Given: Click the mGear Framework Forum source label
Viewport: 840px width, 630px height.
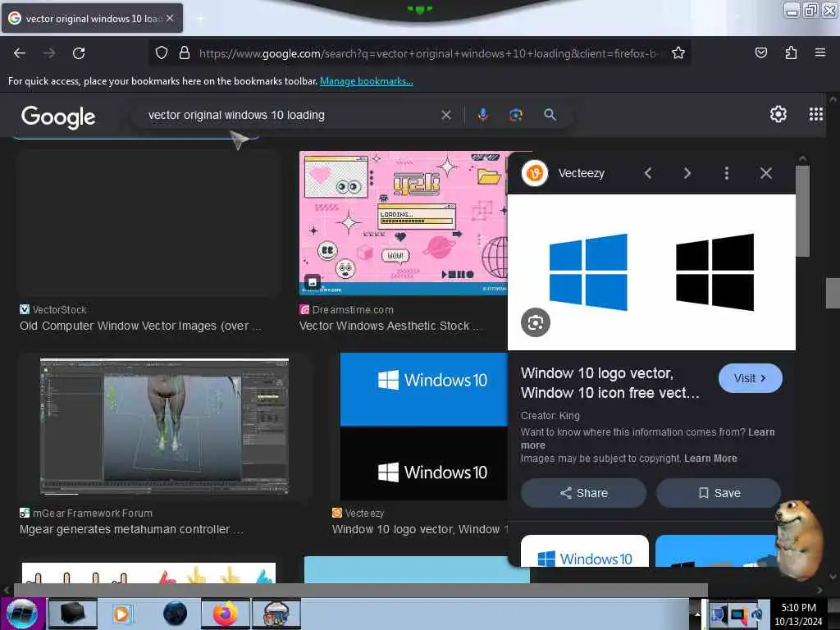Looking at the screenshot, I should [x=92, y=514].
